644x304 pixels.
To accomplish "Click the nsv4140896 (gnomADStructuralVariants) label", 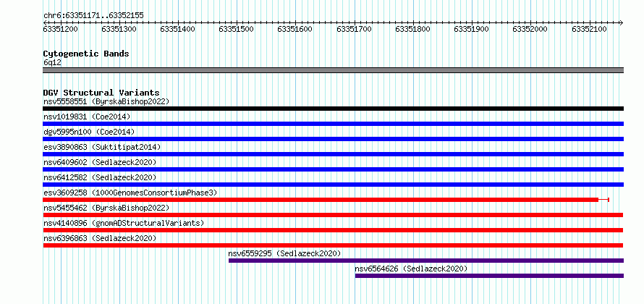I will click(x=124, y=223).
